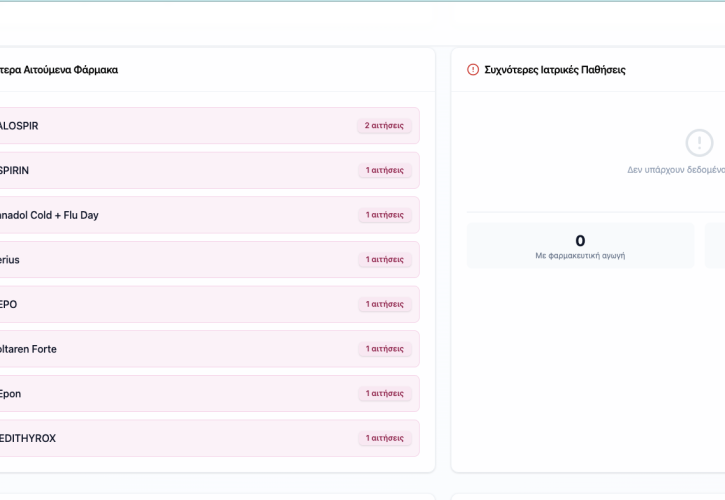Click the '1 αιτήσεις' badge for Panadol Cold + Flu Day
This screenshot has width=725, height=500.
[385, 215]
